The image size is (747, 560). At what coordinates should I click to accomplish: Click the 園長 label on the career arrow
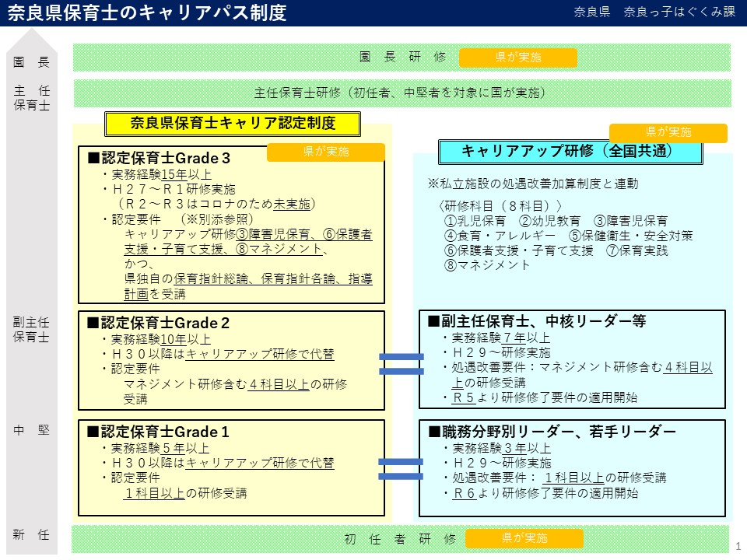(31, 62)
